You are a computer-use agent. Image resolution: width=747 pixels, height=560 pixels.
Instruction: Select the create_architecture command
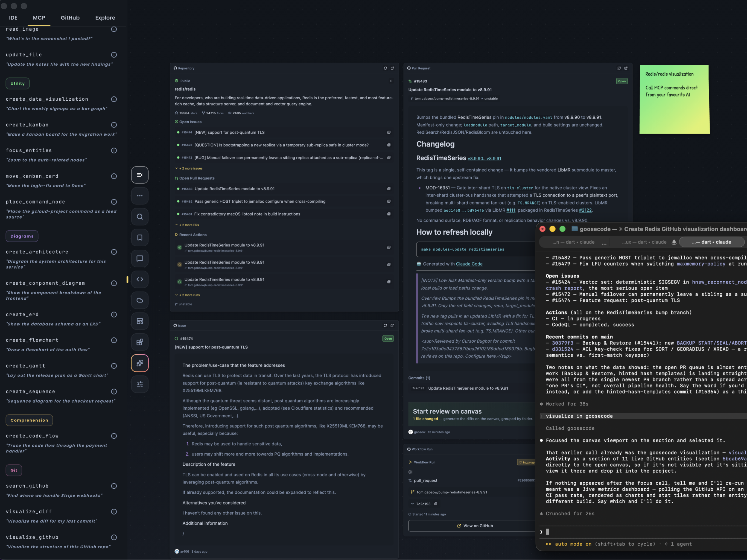point(37,252)
